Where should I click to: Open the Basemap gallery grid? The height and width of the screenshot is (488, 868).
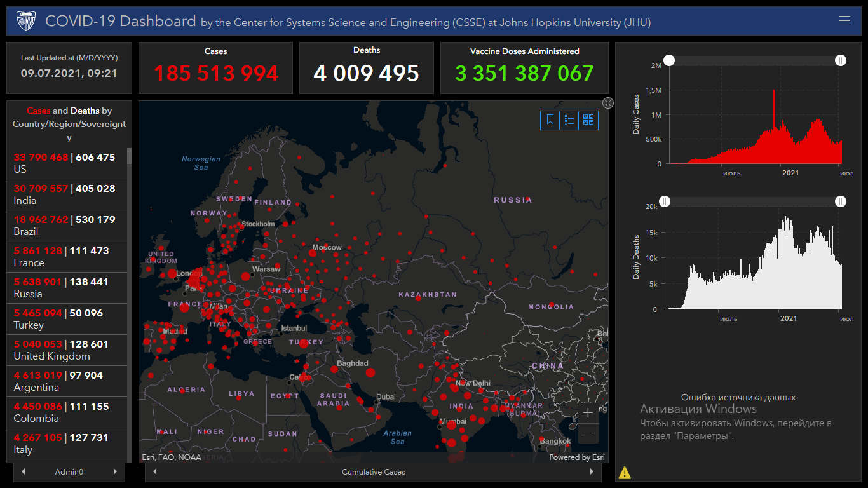[x=588, y=119]
